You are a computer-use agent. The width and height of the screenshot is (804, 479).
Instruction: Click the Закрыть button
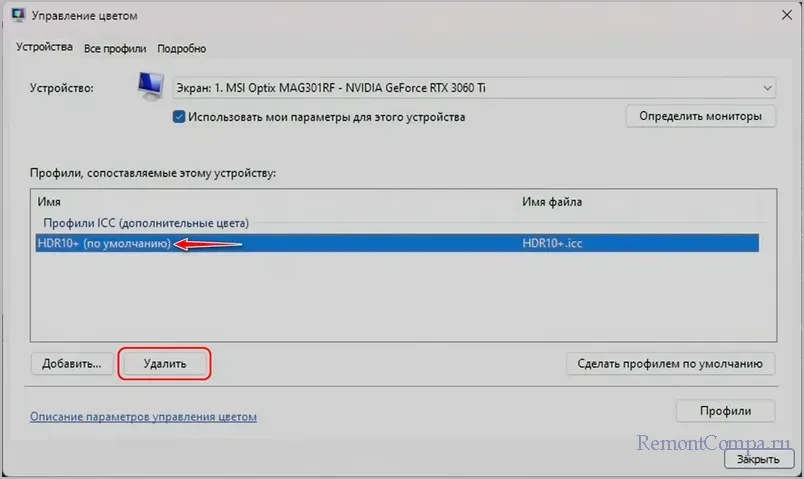(758, 459)
